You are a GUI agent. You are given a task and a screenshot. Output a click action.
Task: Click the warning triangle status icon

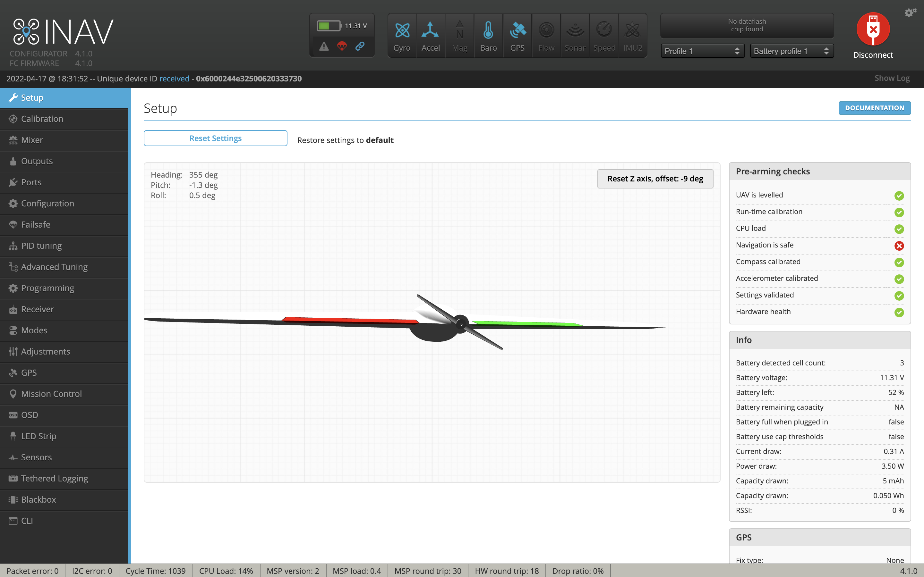click(x=324, y=46)
